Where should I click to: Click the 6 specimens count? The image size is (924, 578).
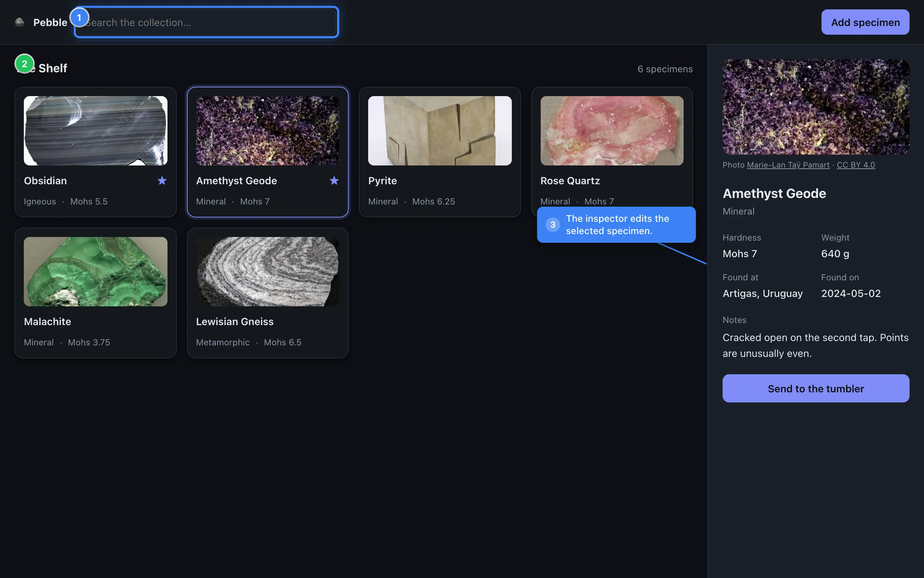point(665,69)
